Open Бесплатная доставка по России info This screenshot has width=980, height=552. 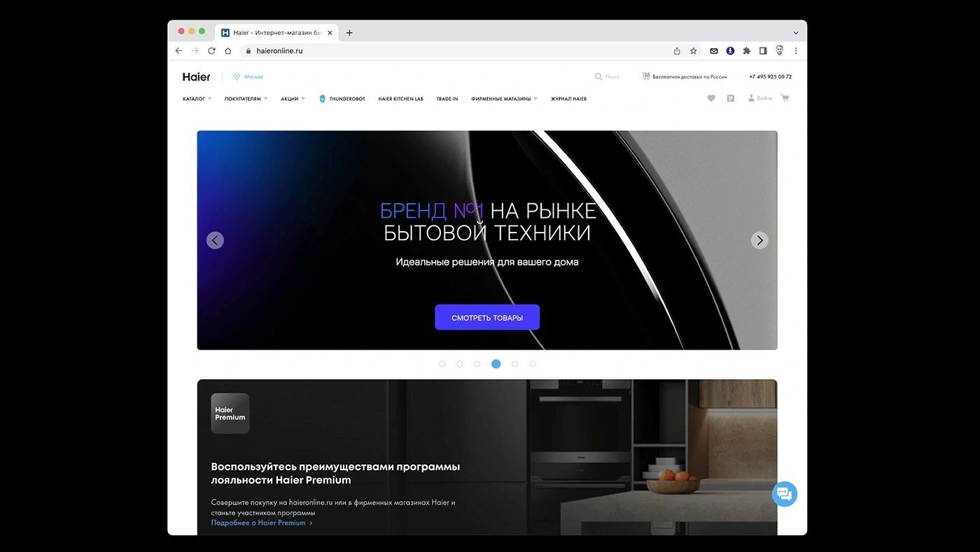685,77
